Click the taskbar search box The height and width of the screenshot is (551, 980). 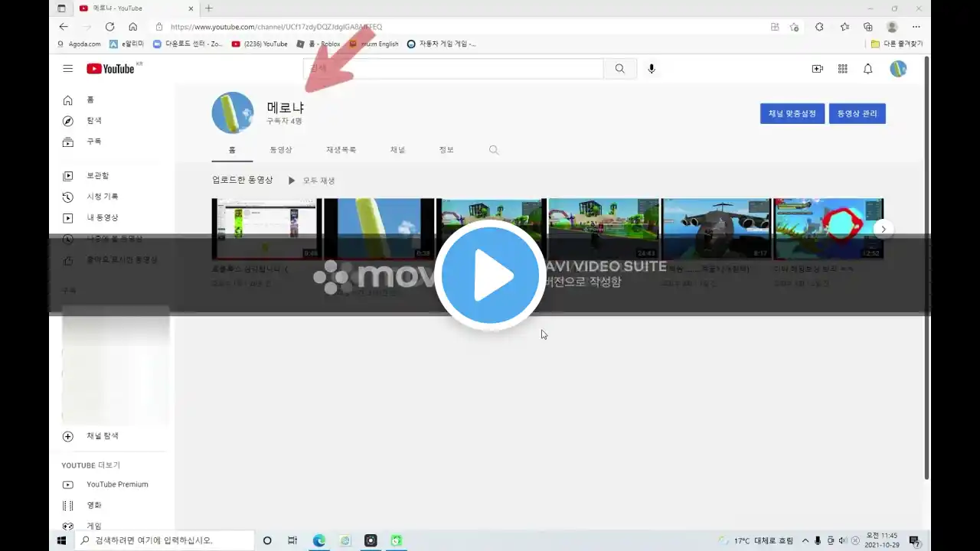click(x=165, y=540)
